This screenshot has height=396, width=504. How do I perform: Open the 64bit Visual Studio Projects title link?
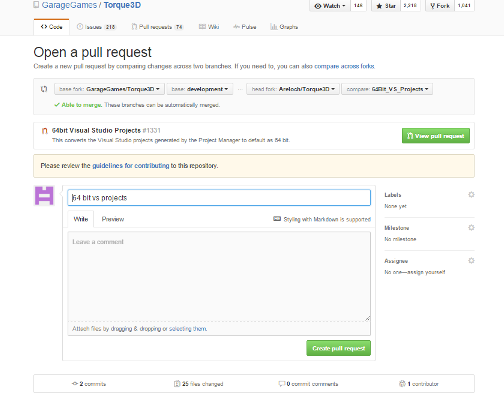96,130
